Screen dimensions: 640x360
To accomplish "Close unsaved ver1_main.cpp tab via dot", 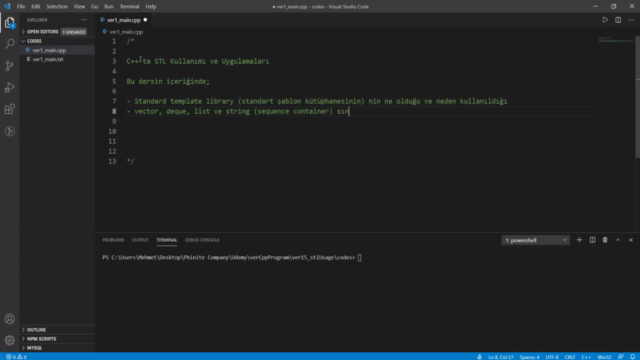I will point(145,20).
